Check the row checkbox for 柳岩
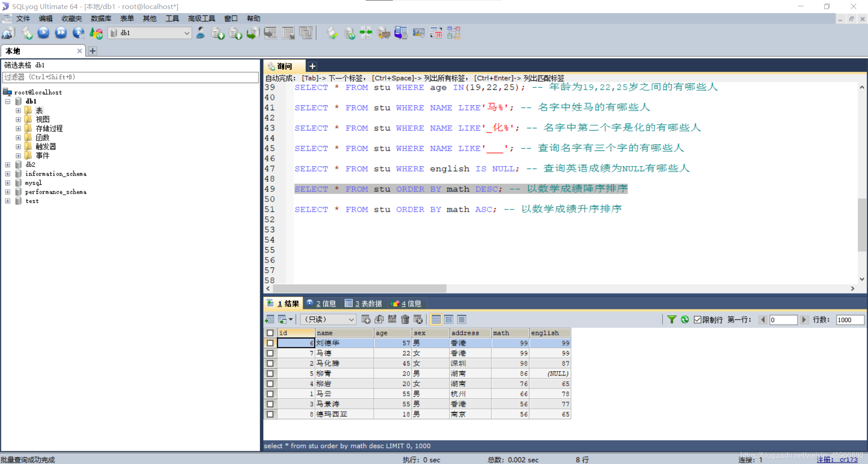This screenshot has width=868, height=464. coord(270,384)
